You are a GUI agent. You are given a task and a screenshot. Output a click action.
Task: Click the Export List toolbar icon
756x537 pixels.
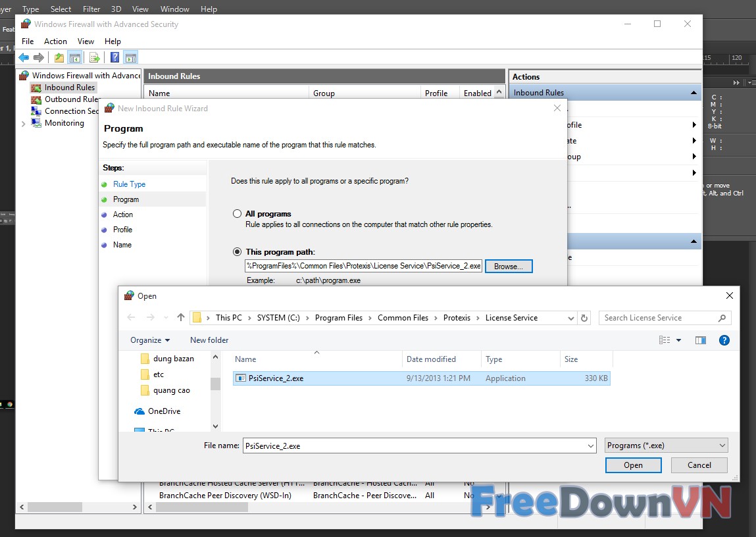point(95,58)
